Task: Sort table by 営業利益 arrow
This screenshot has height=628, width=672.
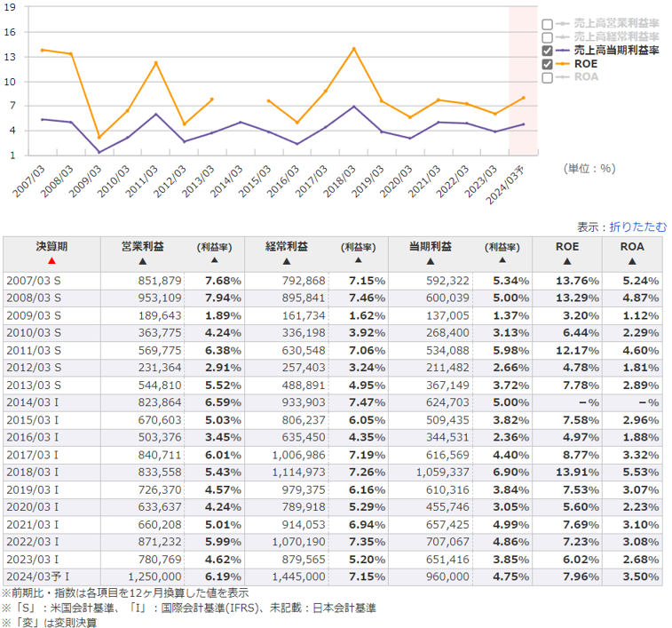Action: click(x=142, y=261)
